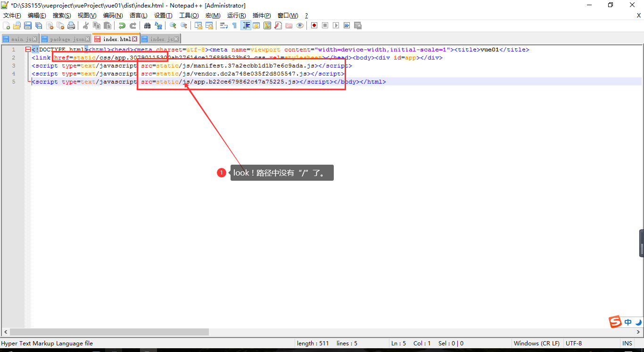Click the save recorded macro icon

[x=358, y=25]
